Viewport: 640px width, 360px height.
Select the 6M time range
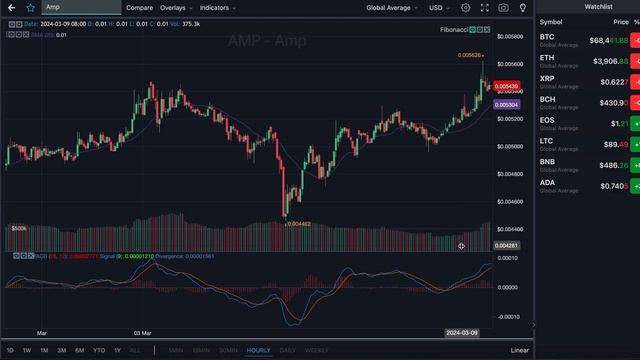coord(79,350)
